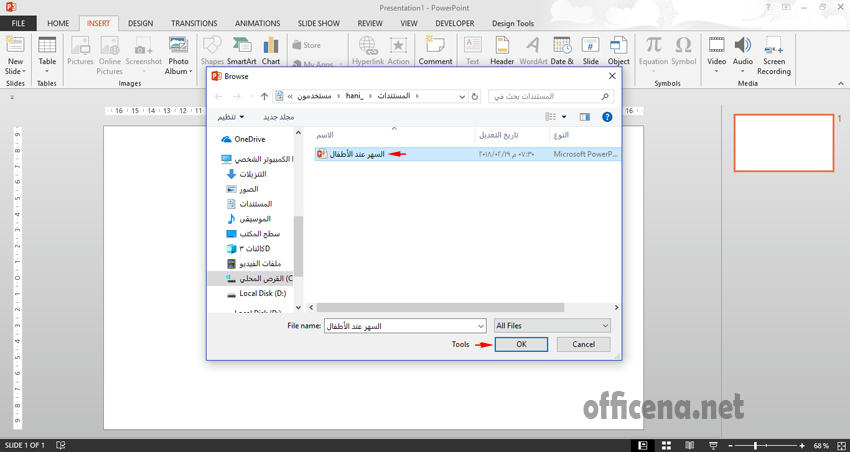Sort by الاسم name column header
This screenshot has height=452, width=850.
pos(325,134)
